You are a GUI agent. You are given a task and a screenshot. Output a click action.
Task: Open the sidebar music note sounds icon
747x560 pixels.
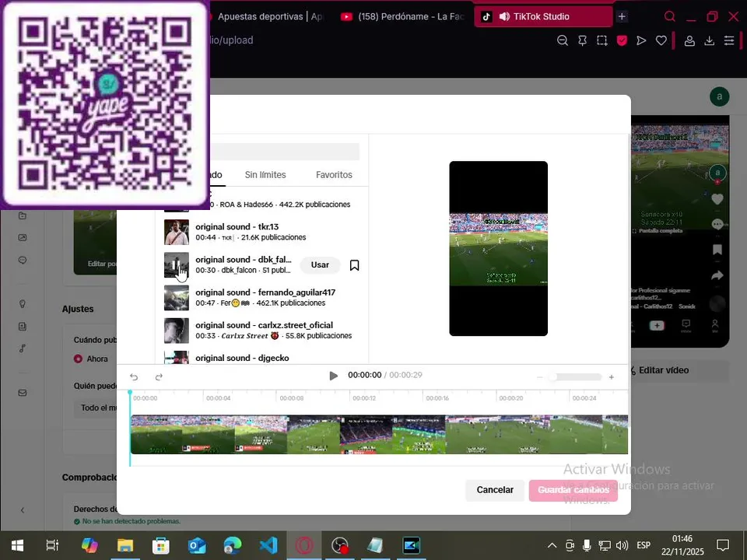tap(23, 348)
